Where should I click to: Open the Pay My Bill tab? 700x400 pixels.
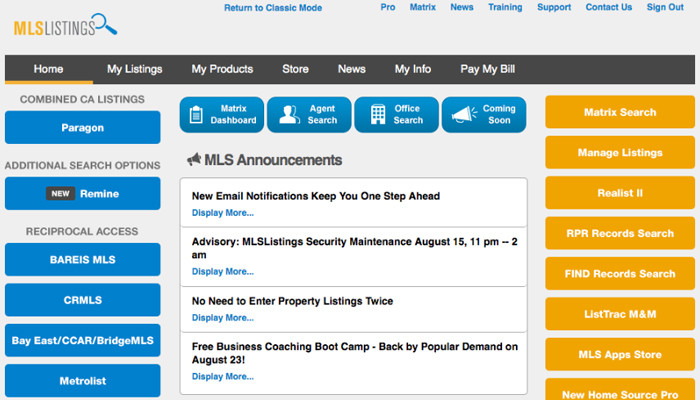pyautogui.click(x=488, y=69)
